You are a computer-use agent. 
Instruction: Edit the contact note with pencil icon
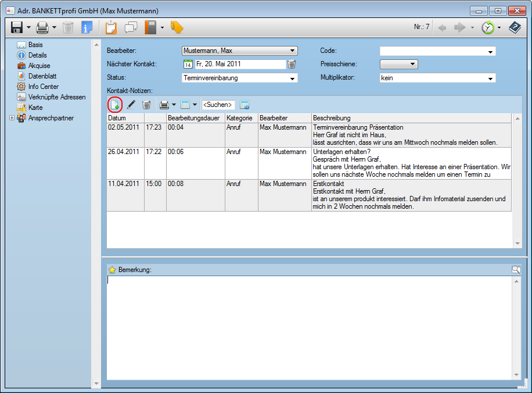(x=131, y=105)
